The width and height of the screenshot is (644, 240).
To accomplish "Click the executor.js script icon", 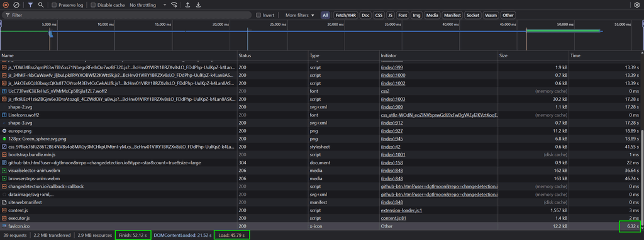I will (x=4, y=218).
